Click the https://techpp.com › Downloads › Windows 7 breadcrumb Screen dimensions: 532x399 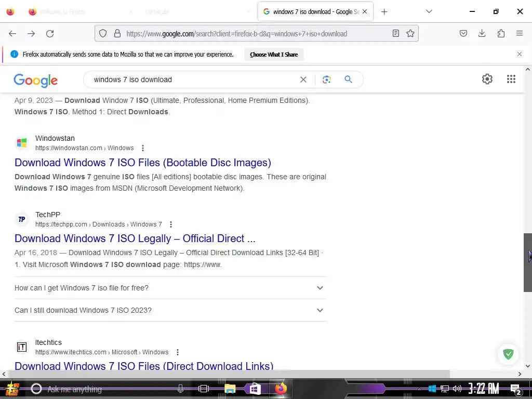[x=99, y=224]
